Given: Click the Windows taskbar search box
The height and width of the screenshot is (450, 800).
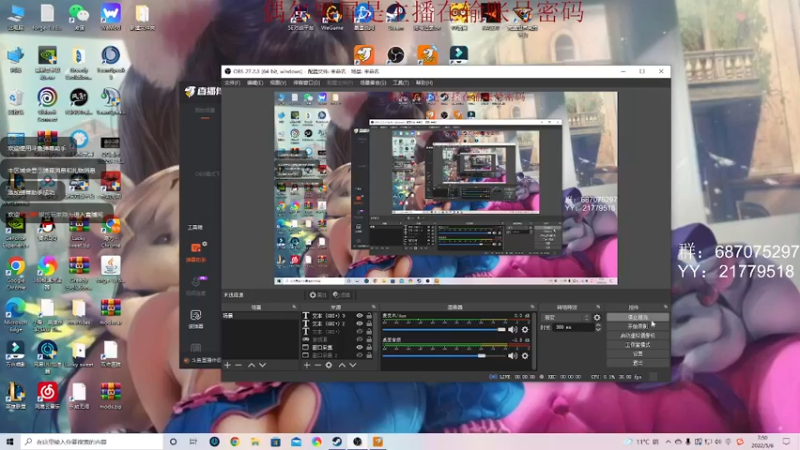Looking at the screenshot, I should tap(92, 442).
